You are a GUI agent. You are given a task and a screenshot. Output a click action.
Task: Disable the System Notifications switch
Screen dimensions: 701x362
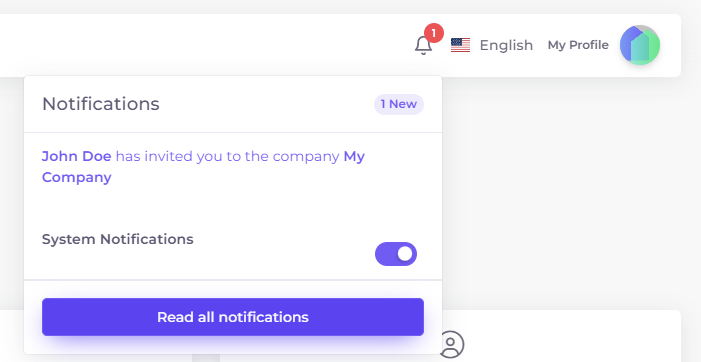pyautogui.click(x=396, y=254)
